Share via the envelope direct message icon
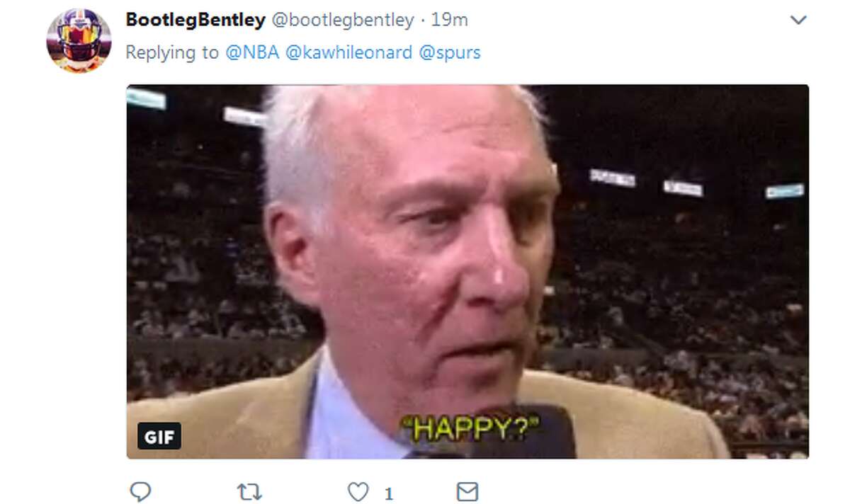Image resolution: width=850 pixels, height=504 pixels. (467, 491)
